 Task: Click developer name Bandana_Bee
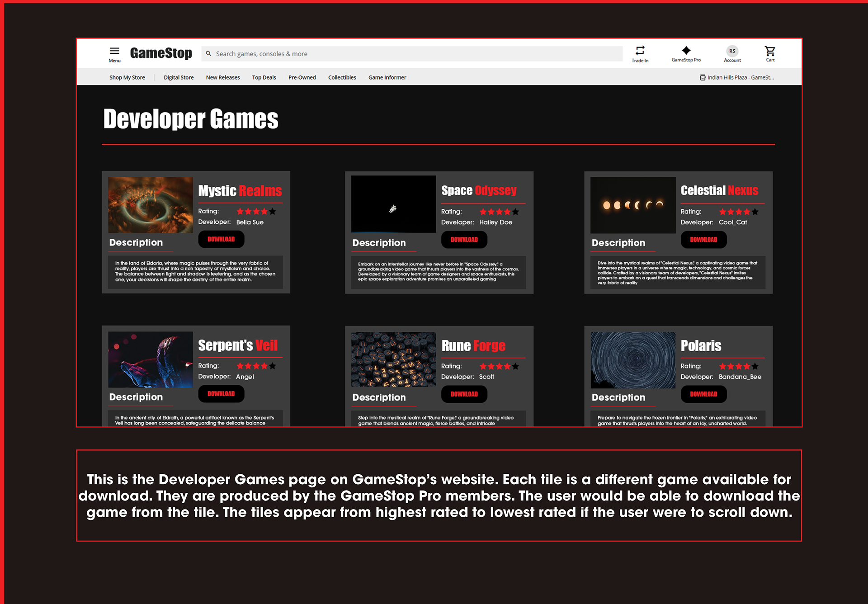740,377
